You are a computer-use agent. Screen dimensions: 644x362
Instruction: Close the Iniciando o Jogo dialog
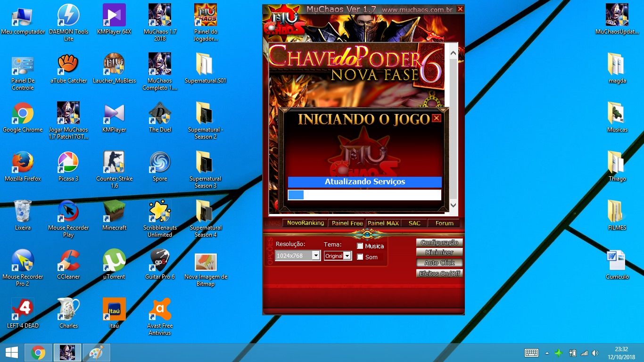click(437, 118)
